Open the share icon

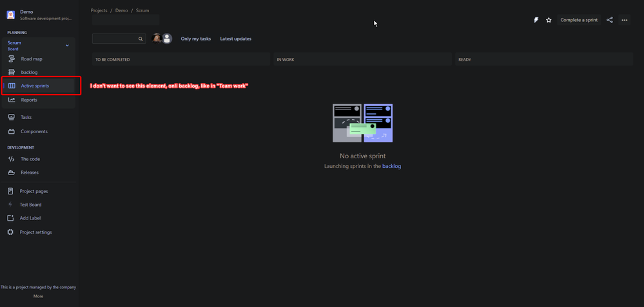610,20
